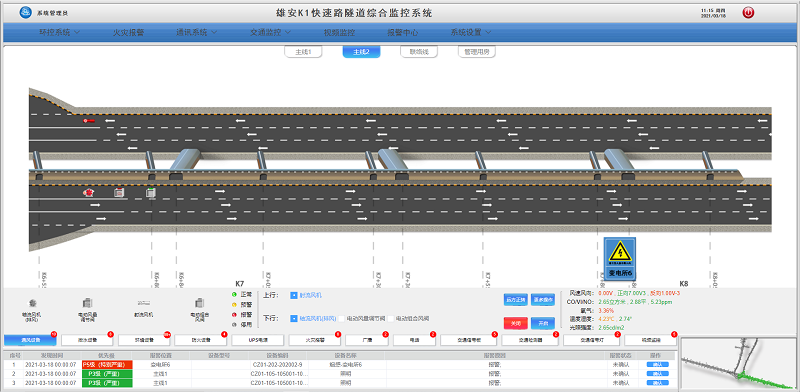Click the red P5级 priority cell
The height and width of the screenshot is (392, 800).
coord(107,364)
